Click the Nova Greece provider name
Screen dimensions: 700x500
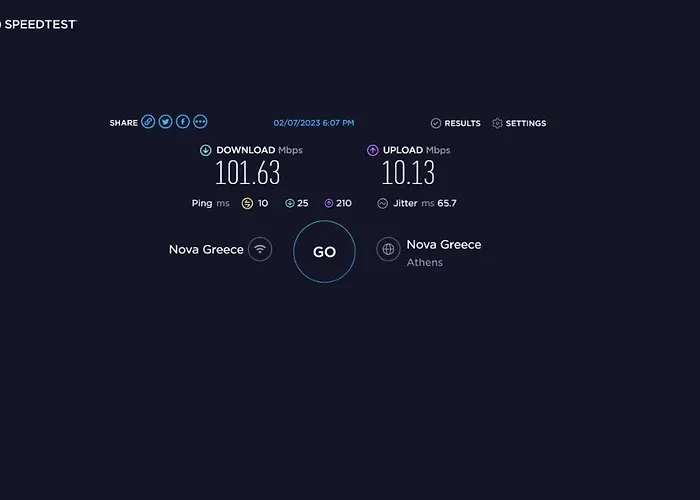point(206,250)
